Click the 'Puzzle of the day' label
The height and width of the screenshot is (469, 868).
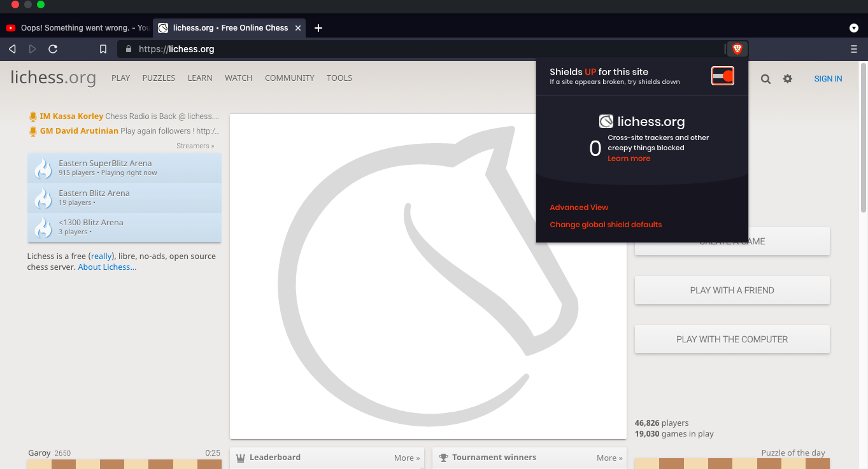pyautogui.click(x=793, y=453)
